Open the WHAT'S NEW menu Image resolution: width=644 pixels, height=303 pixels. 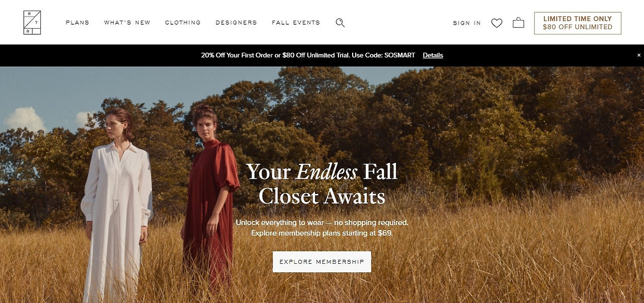(x=127, y=23)
